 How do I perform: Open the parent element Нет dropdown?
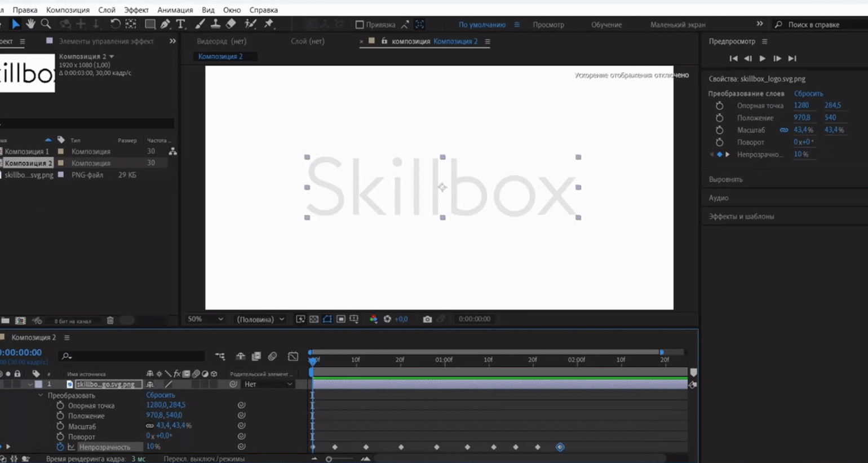(x=268, y=384)
